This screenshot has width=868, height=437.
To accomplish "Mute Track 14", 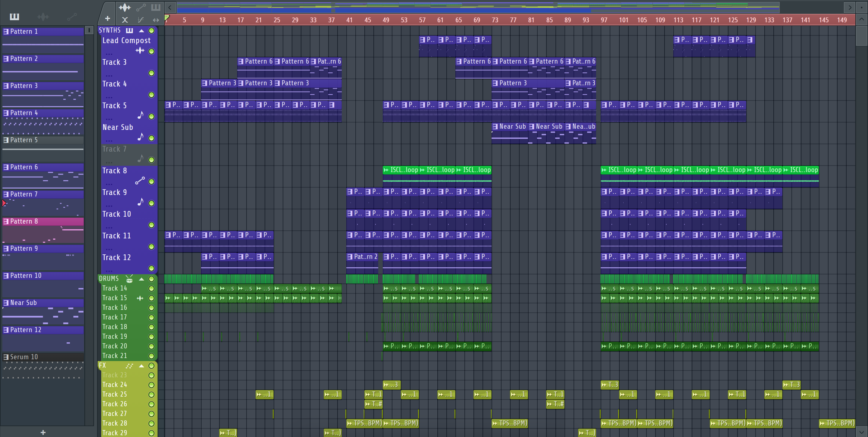I will coord(152,288).
